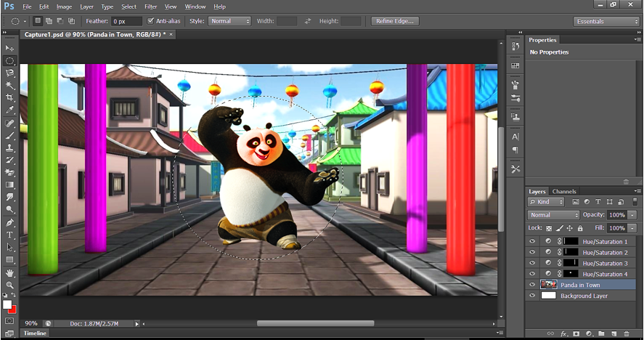Image resolution: width=644 pixels, height=340 pixels.
Task: Select the Brush tool
Action: coord(9,136)
